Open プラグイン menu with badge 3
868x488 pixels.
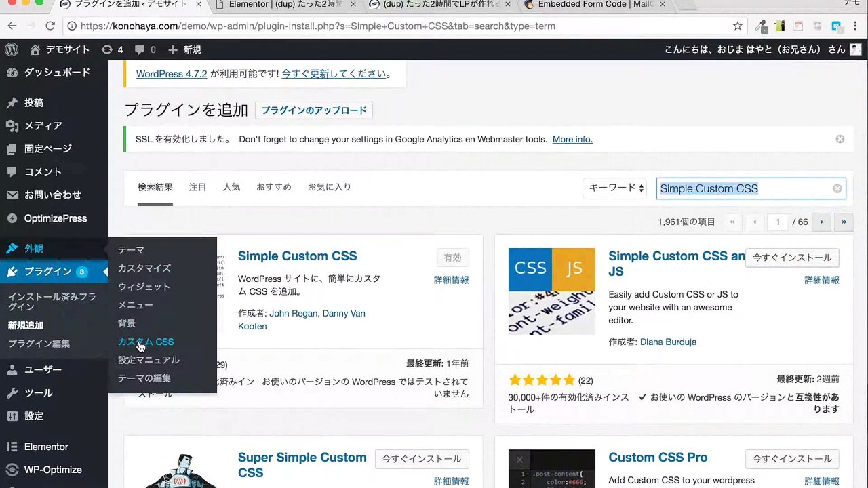pos(54,272)
